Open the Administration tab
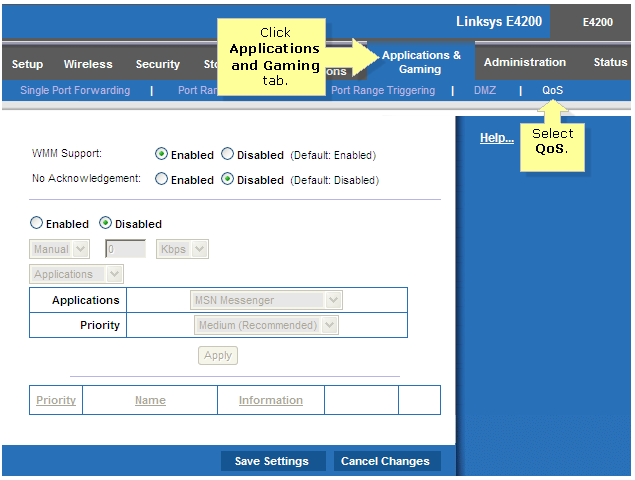The width and height of the screenshot is (635, 480). pos(525,62)
